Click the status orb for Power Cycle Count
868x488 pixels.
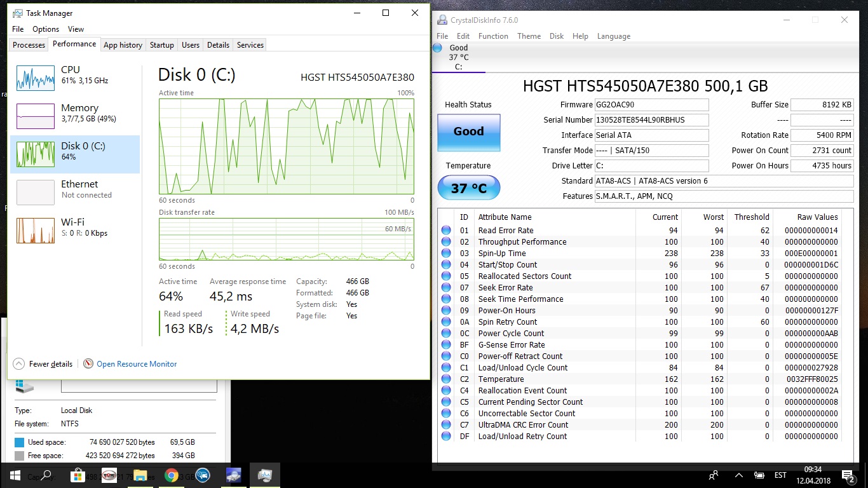pyautogui.click(x=446, y=334)
